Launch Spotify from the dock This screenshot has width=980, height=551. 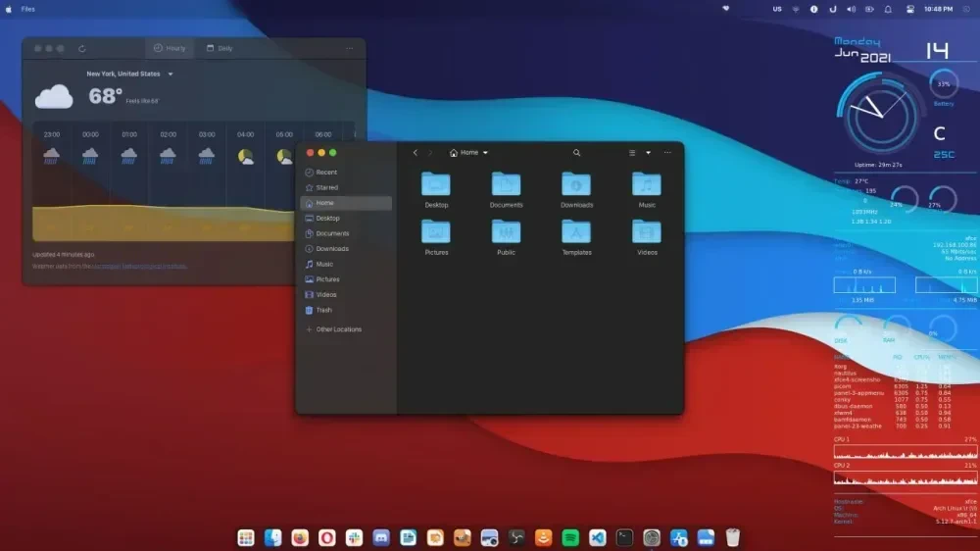(x=570, y=538)
